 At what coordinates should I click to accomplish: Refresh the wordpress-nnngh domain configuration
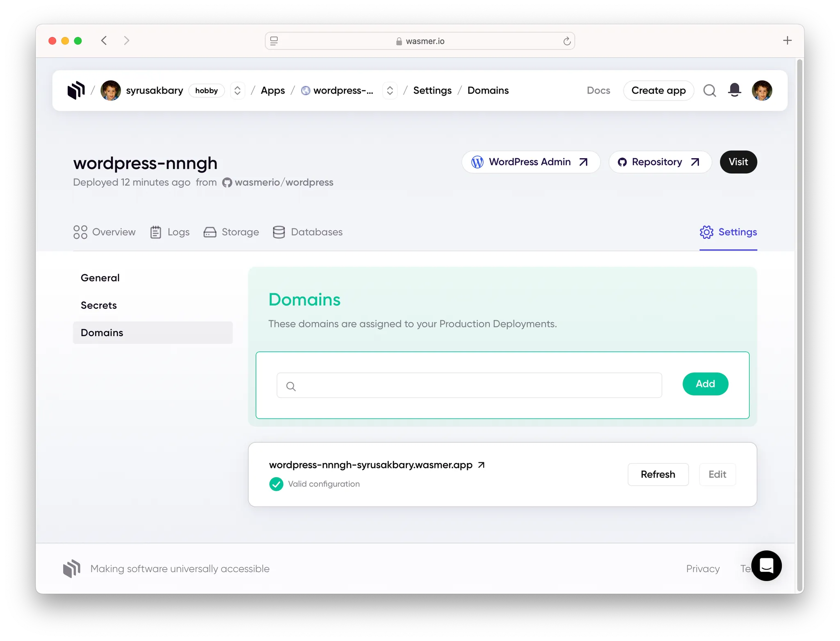pos(658,474)
